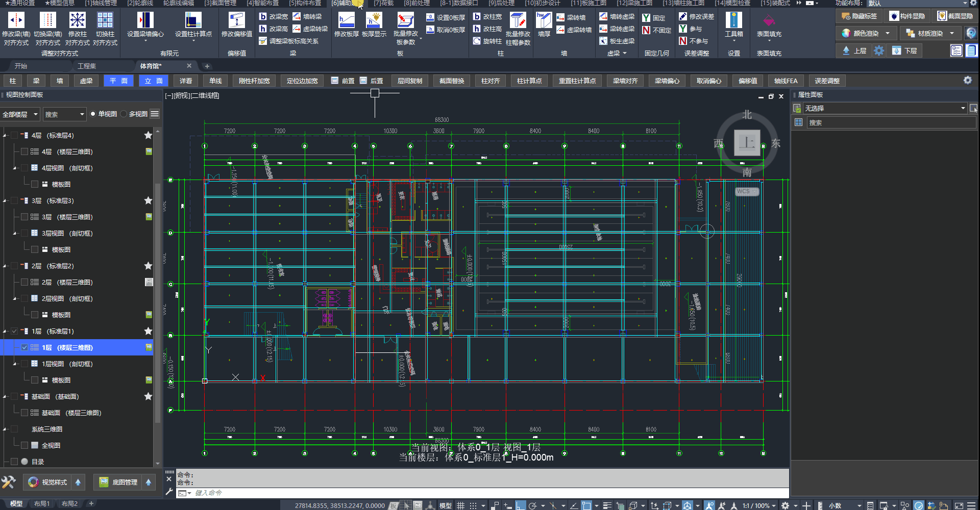Viewport: 980px width, 510px height.
Task: Expand the 颜色渲染 dropdown
Action: (x=888, y=33)
